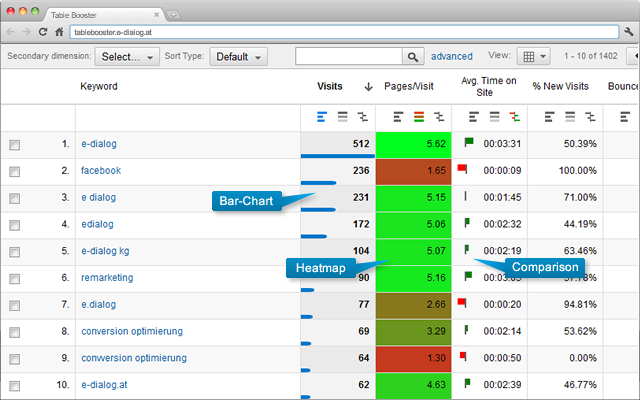This screenshot has width=640, height=400.
Task: Sort by % New Visits header
Action: (560, 87)
